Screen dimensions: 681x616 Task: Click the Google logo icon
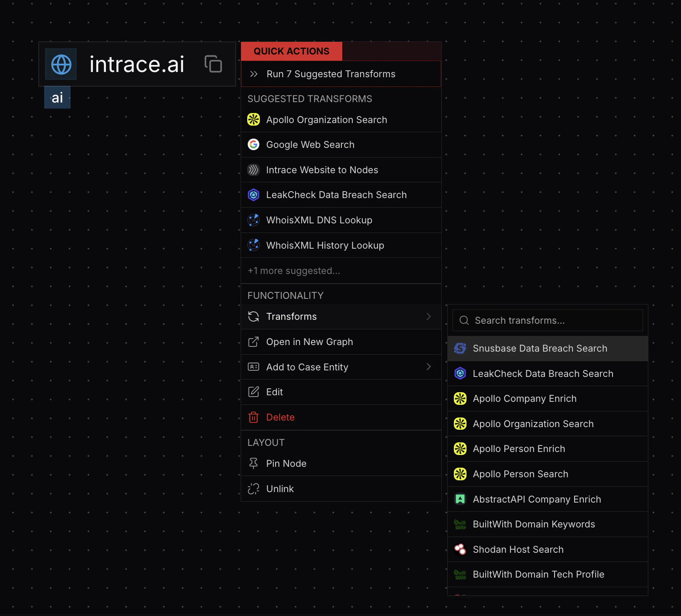pos(254,144)
